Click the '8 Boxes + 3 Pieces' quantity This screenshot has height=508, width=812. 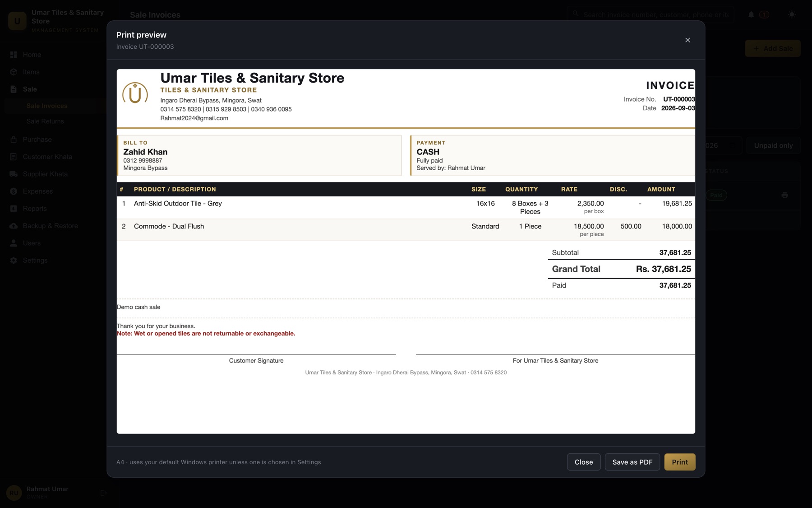click(530, 208)
